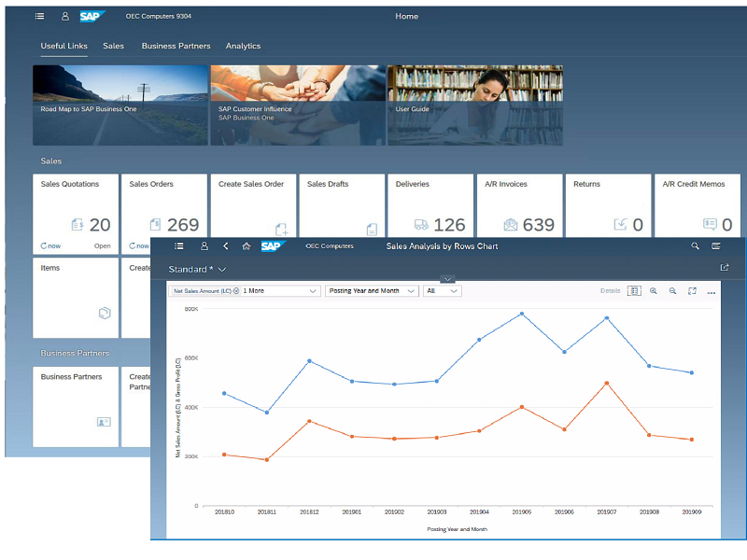The height and width of the screenshot is (560, 747).
Task: Click the SAP logo in the Home window header
Action: (x=92, y=16)
